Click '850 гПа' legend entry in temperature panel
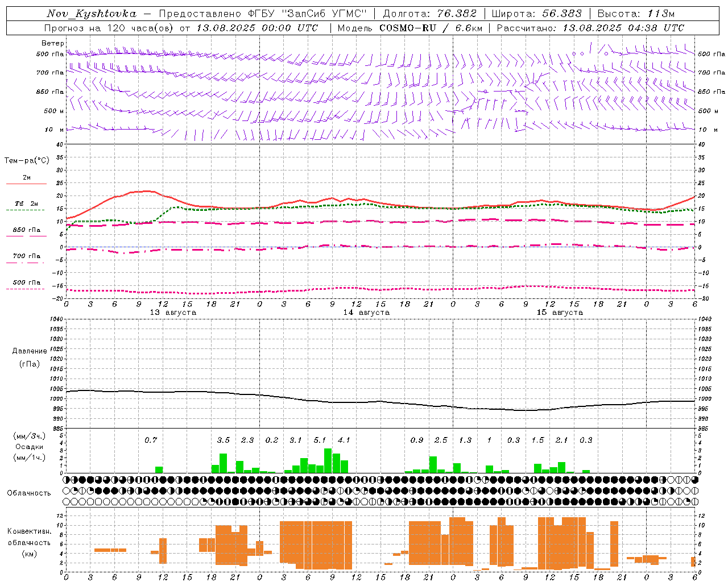728x582 pixels. tap(26, 230)
